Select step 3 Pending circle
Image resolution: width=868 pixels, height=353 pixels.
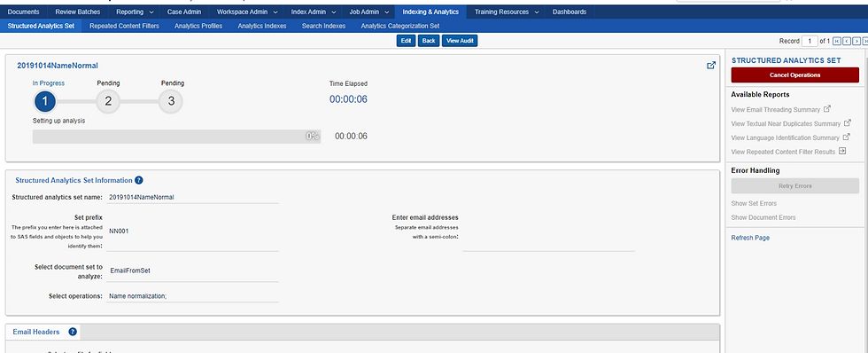click(x=171, y=101)
